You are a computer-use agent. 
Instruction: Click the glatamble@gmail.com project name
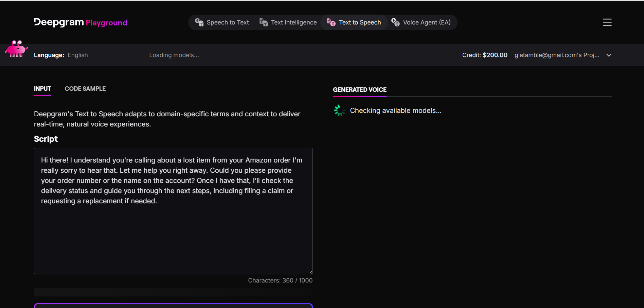557,55
